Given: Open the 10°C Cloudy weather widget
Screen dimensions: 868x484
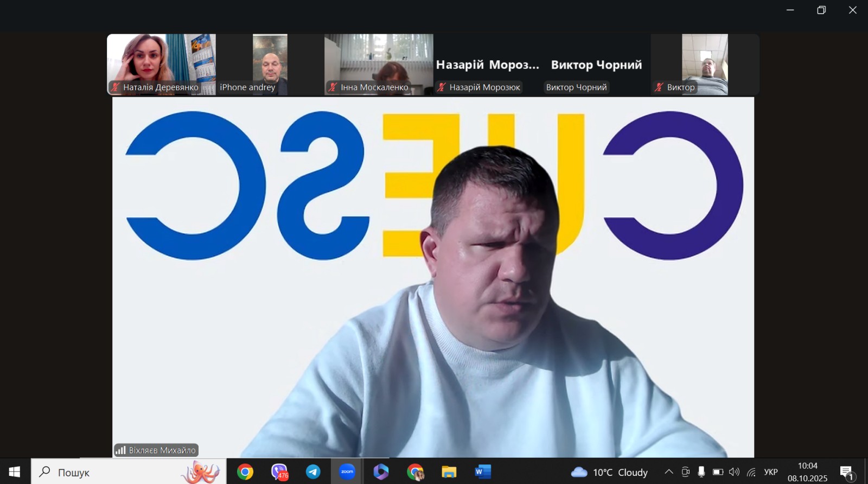Looking at the screenshot, I should [609, 472].
